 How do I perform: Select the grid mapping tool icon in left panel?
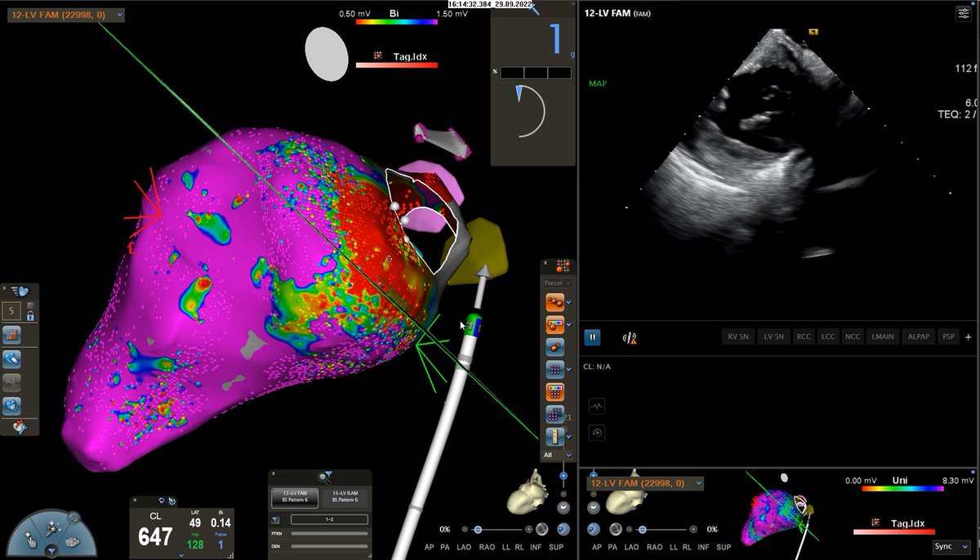pyautogui.click(x=11, y=336)
